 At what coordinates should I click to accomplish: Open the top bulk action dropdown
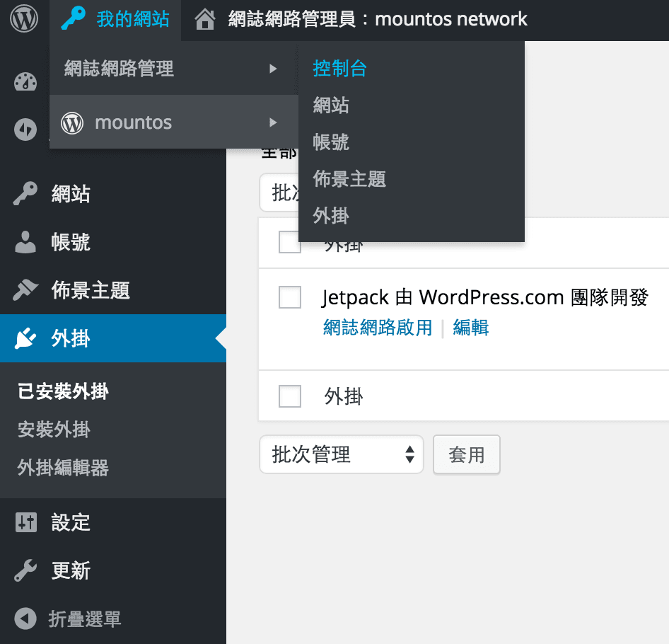(279, 192)
